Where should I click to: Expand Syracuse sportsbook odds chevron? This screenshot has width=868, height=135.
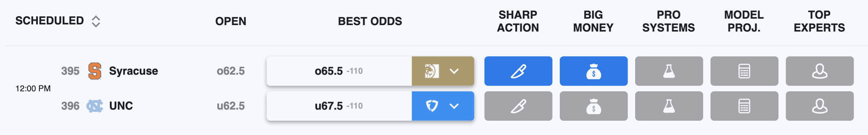[x=454, y=71]
